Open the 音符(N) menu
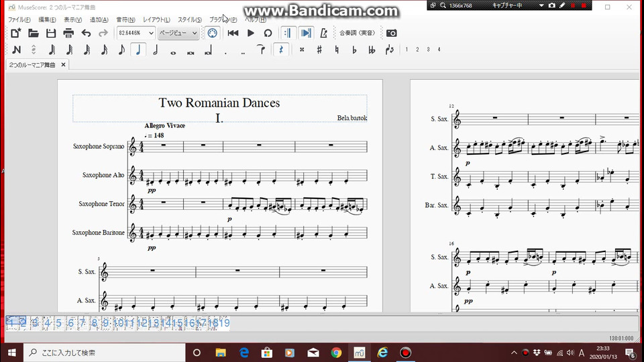 pyautogui.click(x=125, y=19)
